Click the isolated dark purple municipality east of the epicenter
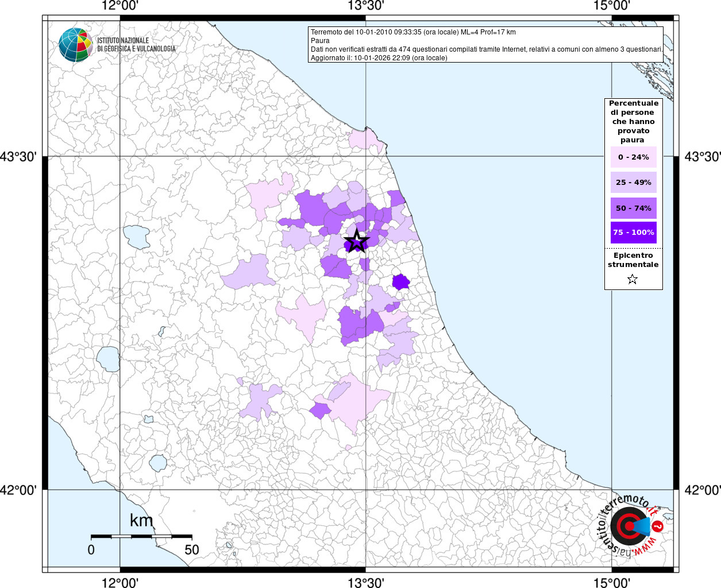The width and height of the screenshot is (721, 588). coord(400,282)
